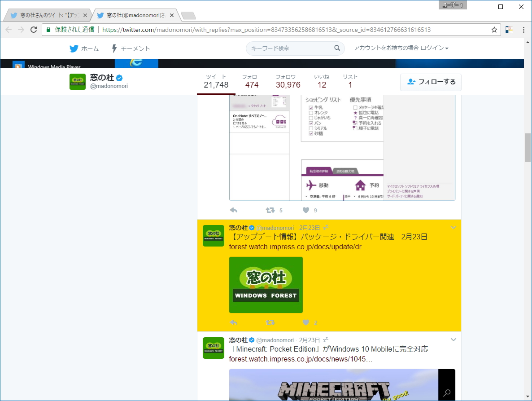Click the 窓の杜 green profile avatar
Screen dimensions: 532x401
click(x=77, y=82)
